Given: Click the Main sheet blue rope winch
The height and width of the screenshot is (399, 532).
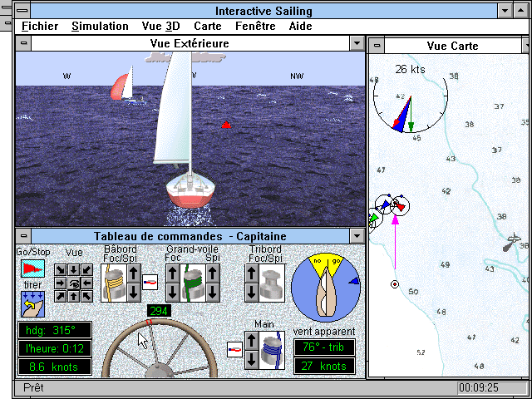Looking at the screenshot, I should coord(272,351).
